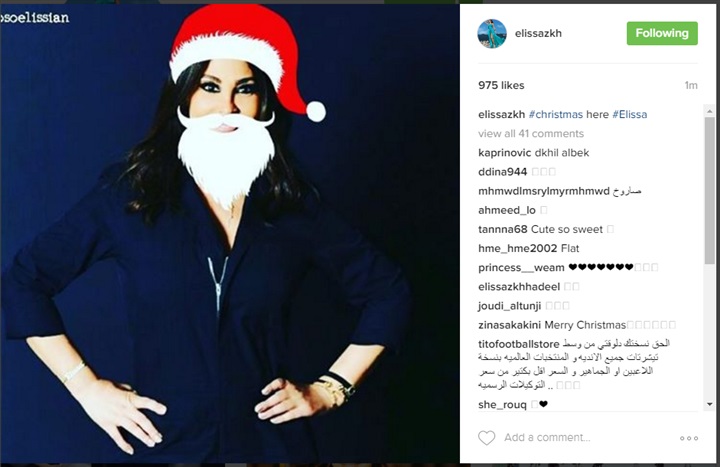Viewport: 720px width, 467px height.
Task: Click scrollbar up arrow in comments
Action: (709, 111)
